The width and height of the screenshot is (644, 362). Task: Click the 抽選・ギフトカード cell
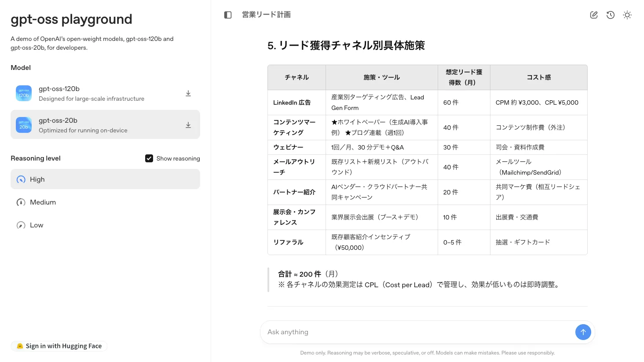point(539,242)
